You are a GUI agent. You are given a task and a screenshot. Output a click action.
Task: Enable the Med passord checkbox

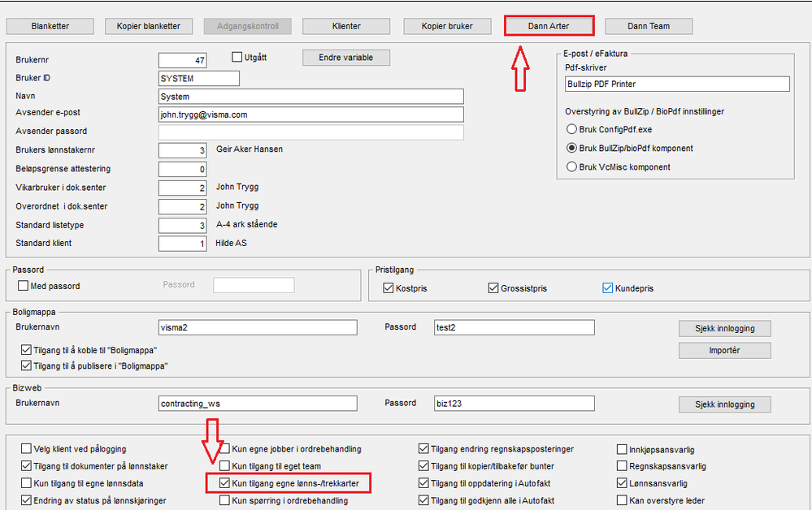[x=23, y=286]
